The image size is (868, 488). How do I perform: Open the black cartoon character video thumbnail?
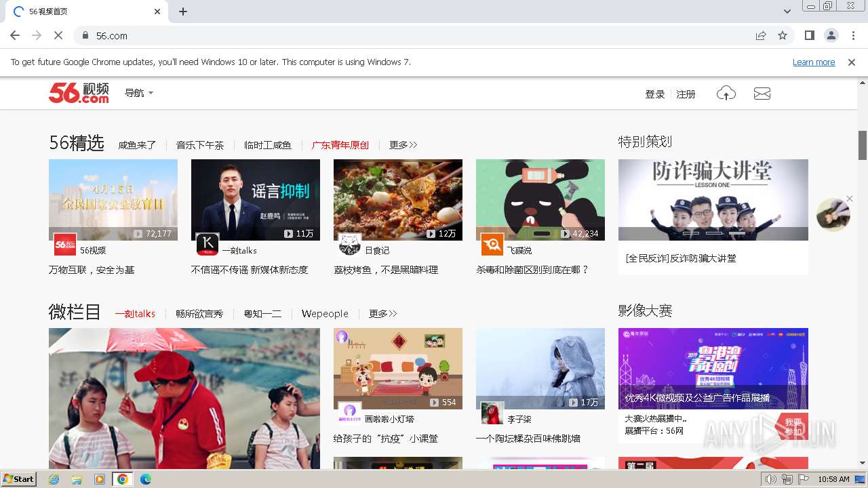click(x=540, y=200)
